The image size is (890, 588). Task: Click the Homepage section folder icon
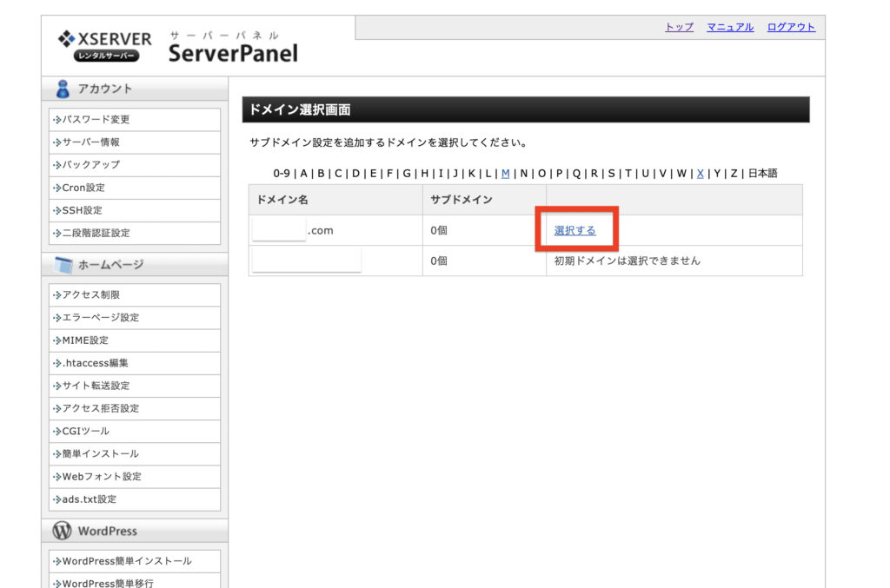coord(63,265)
